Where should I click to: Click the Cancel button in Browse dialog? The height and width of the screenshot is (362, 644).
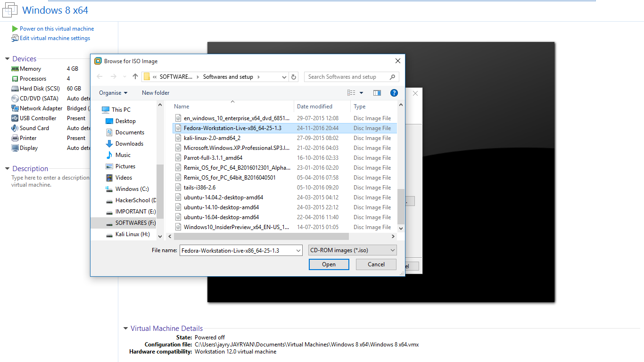[x=376, y=264]
